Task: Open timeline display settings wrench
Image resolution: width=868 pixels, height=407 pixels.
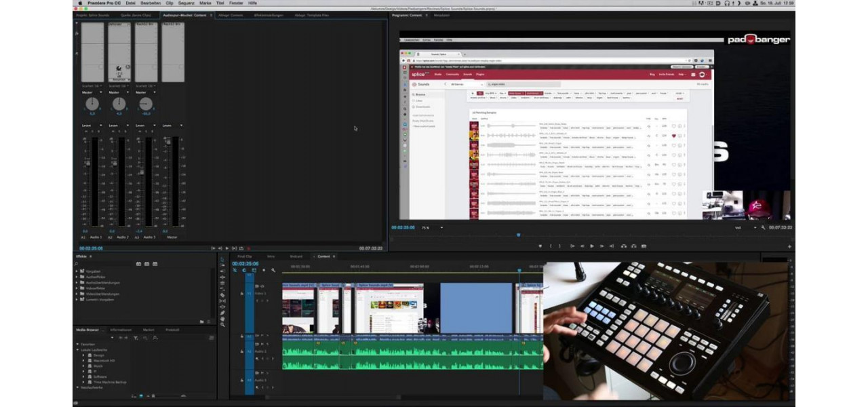Action: point(273,270)
